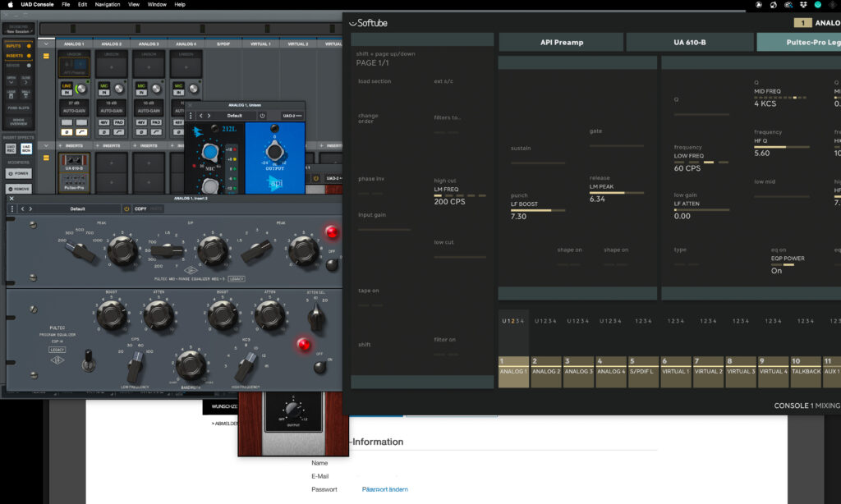Click plus icon on Analog 2 INSERTS

pos(97,145)
